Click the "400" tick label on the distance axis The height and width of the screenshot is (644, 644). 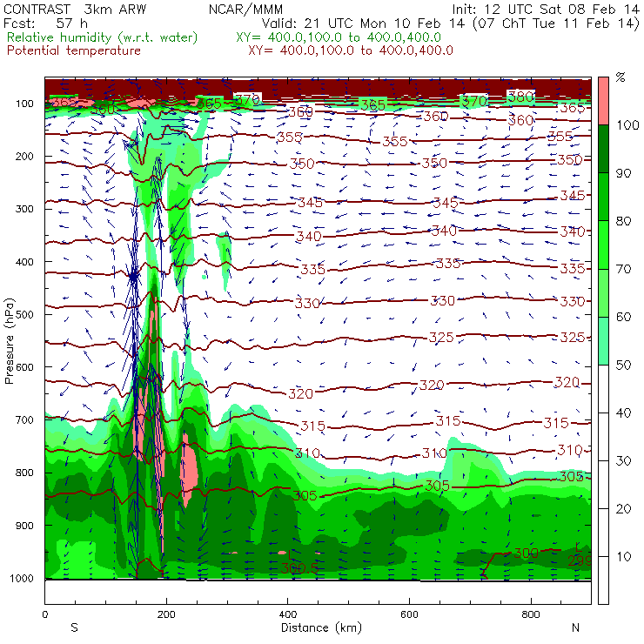pos(287,614)
